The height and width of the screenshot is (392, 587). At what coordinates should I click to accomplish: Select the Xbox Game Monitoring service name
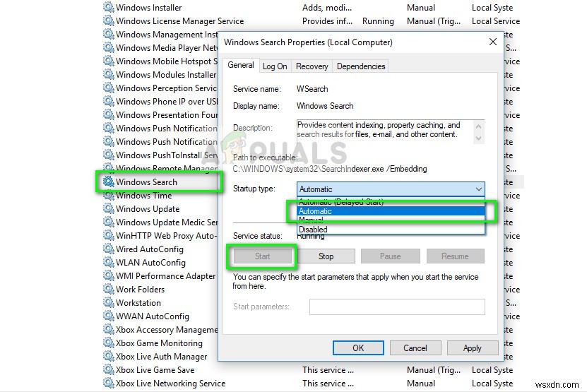(159, 343)
